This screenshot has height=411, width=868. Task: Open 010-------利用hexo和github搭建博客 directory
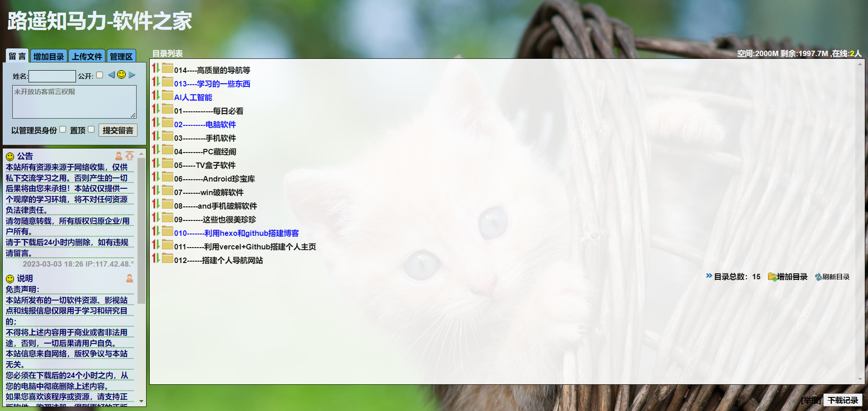coord(236,233)
